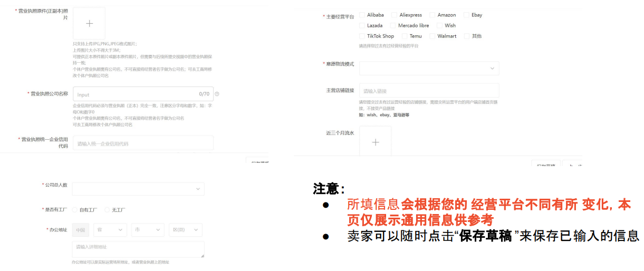Select TikTok Shop platform checkbox
Screen dimensions: 644x271
(362, 36)
